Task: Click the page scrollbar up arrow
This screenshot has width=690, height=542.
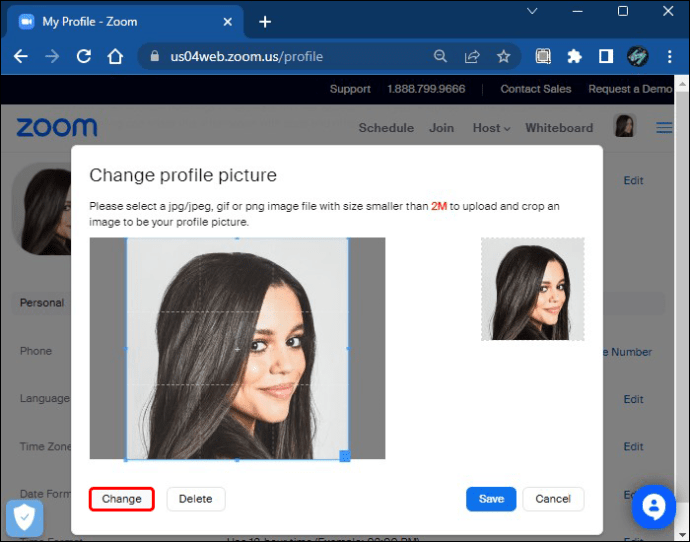Action: coord(682,84)
